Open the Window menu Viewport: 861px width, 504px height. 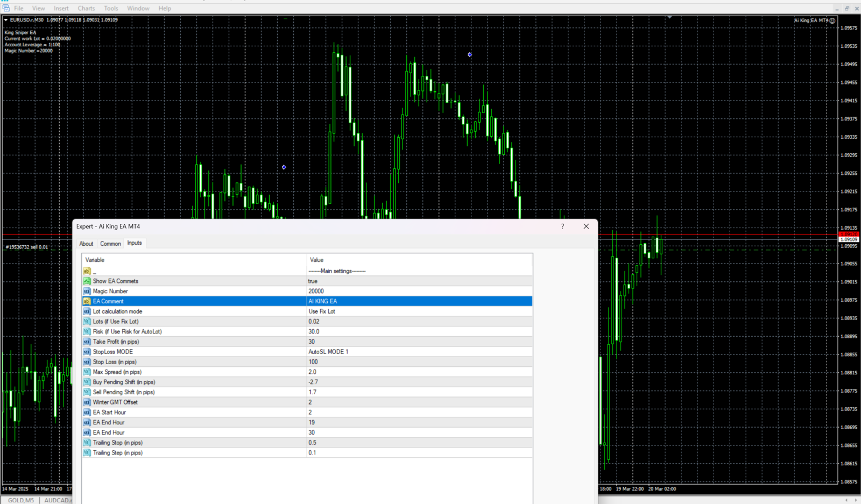(x=138, y=8)
